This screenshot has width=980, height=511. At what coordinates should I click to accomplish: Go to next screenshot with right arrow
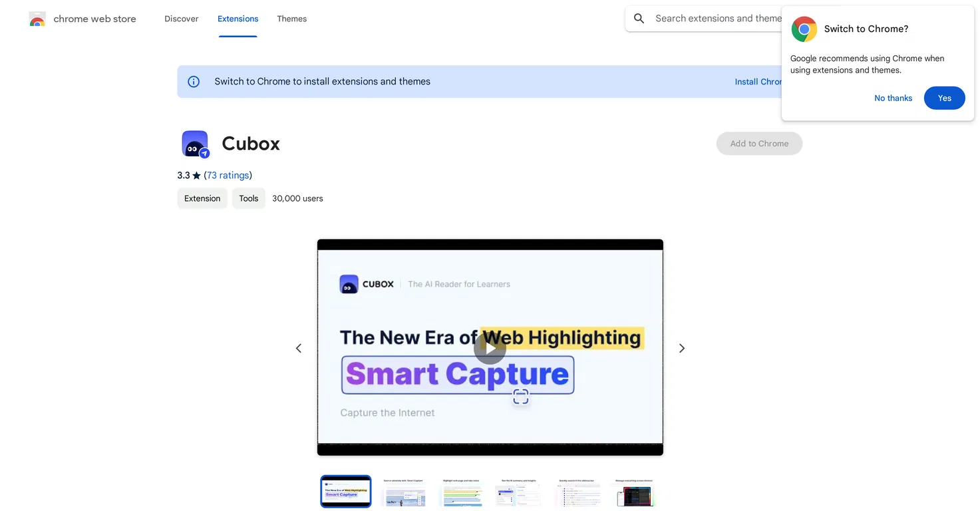(x=681, y=348)
